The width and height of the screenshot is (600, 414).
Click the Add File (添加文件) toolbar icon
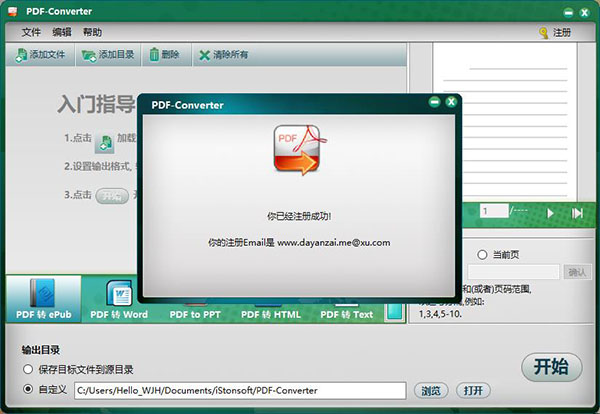click(21, 55)
